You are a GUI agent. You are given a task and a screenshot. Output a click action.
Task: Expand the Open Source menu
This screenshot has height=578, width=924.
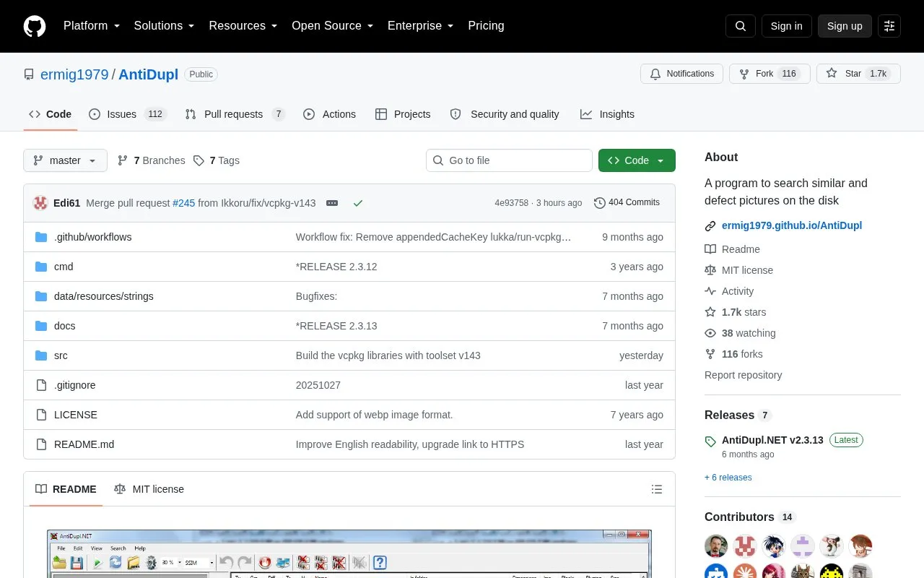pos(333,26)
